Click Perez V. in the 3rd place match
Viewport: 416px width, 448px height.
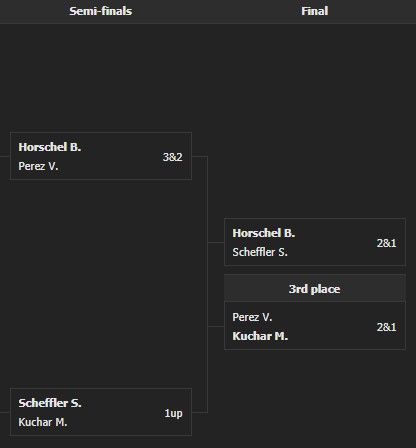click(x=252, y=317)
